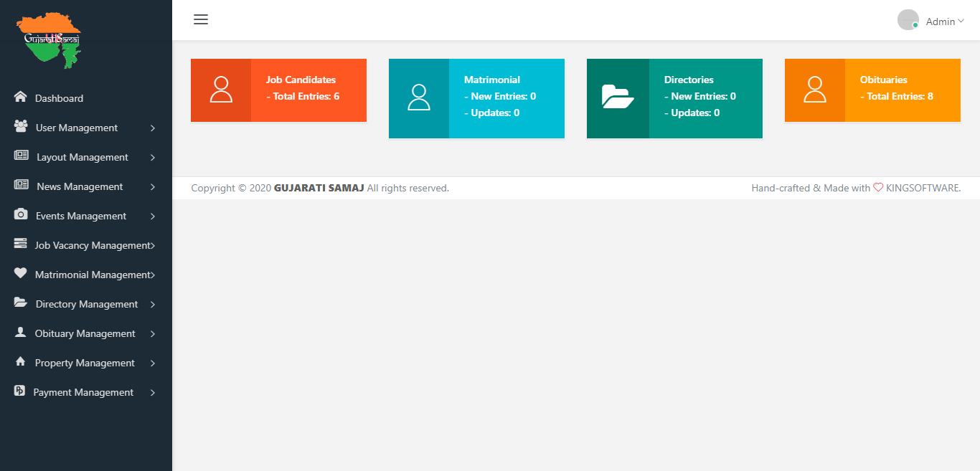
Task: Click the User Management people icon
Action: click(21, 127)
